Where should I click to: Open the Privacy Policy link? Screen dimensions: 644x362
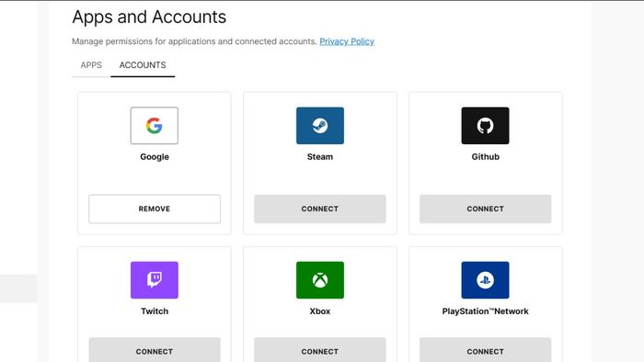pyautogui.click(x=347, y=41)
